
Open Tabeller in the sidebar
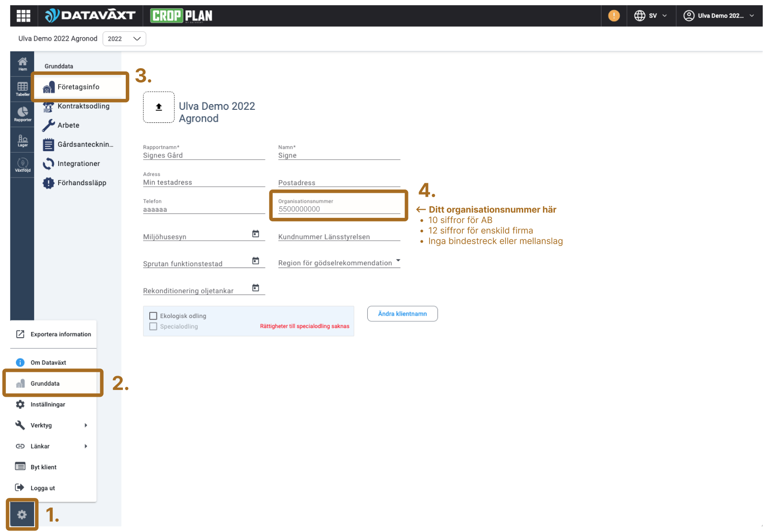(23, 89)
